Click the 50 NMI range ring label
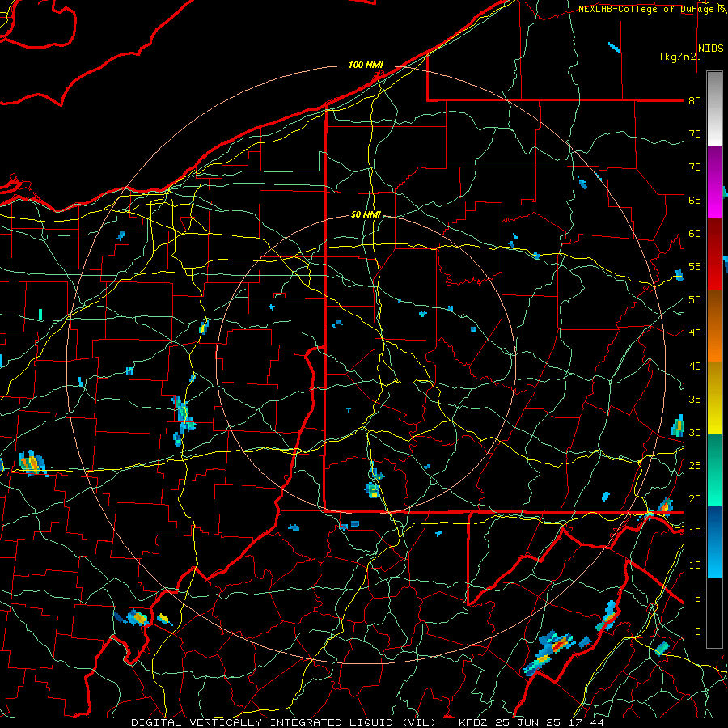Image resolution: width=728 pixels, height=728 pixels. [366, 214]
